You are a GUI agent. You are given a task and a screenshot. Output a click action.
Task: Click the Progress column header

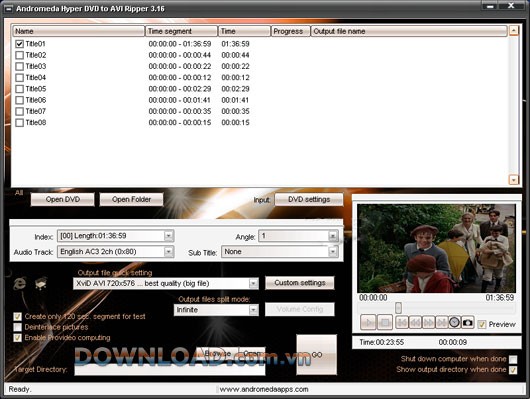click(291, 31)
